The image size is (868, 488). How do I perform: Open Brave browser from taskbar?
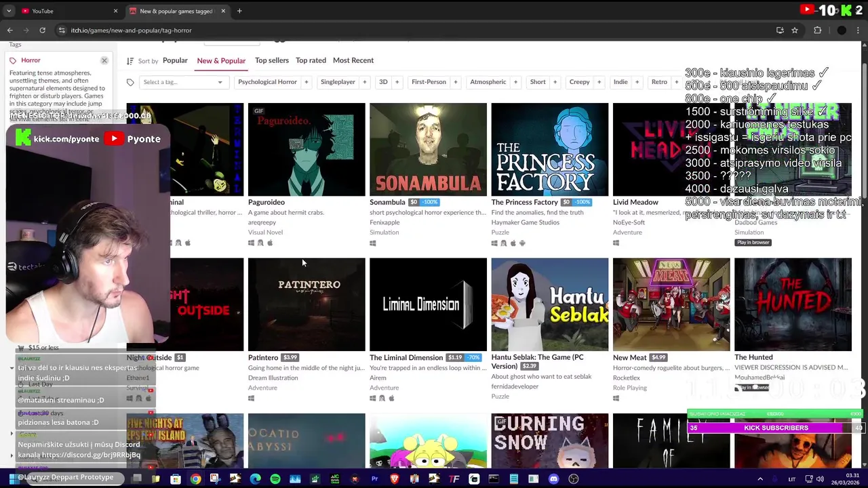coord(394,479)
